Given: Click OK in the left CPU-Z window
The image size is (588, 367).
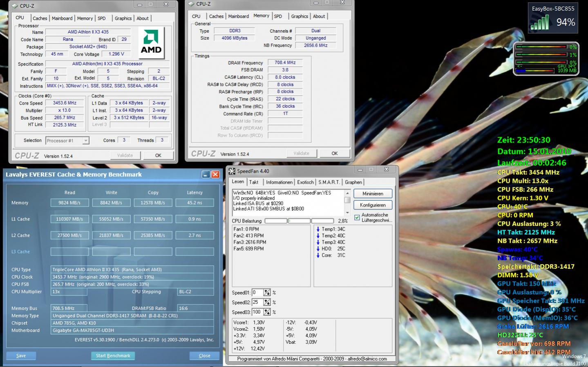Looking at the screenshot, I should coord(158,156).
